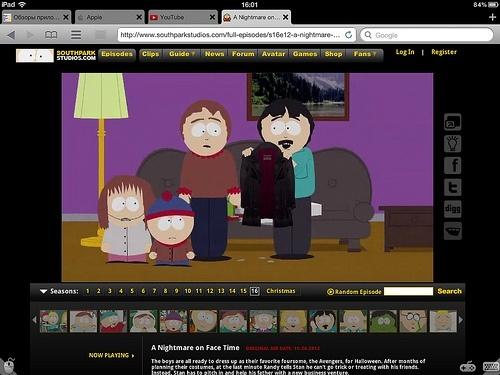Open the Episodes menu item
This screenshot has width=500, height=375.
(x=117, y=54)
